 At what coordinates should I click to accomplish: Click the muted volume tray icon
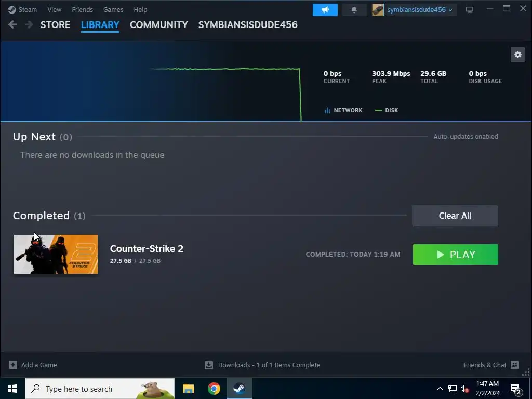465,389
